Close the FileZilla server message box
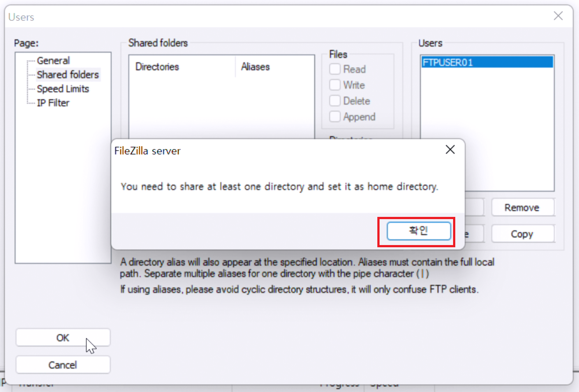Screen dimensions: 579x392 point(450,150)
